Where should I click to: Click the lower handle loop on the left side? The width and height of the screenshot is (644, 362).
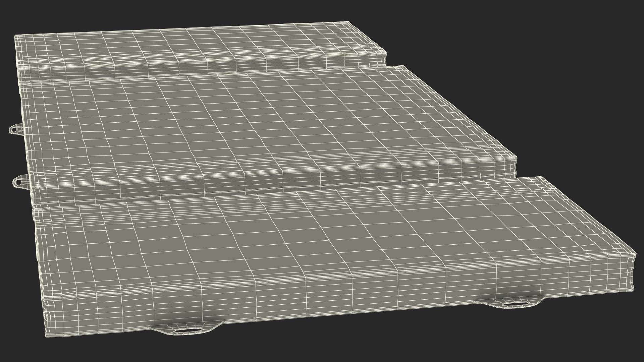(21, 182)
